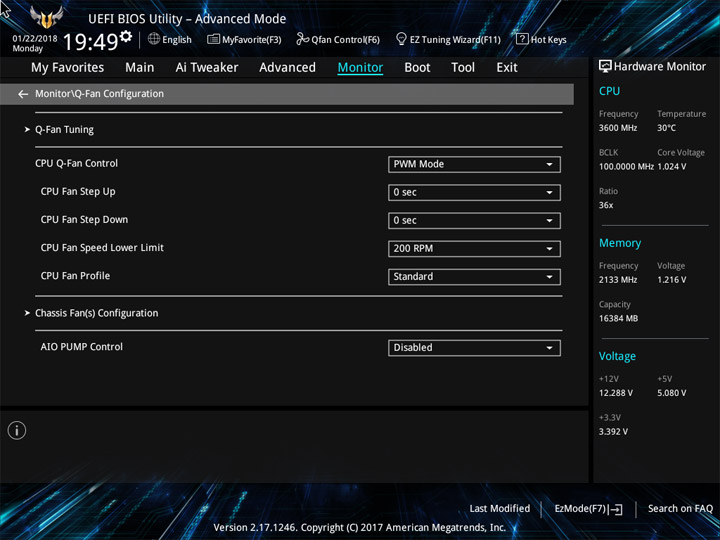Click the 1.024 V core voltage value
This screenshot has width=720, height=540.
pyautogui.click(x=672, y=167)
